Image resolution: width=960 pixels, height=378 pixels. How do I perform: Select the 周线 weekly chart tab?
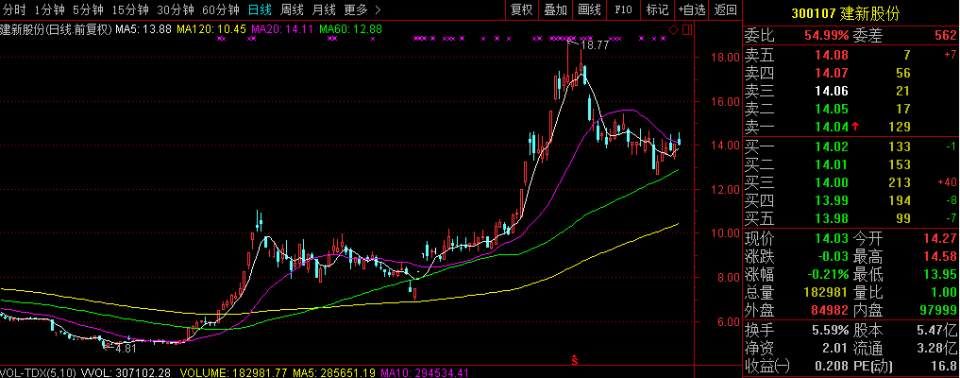click(292, 10)
